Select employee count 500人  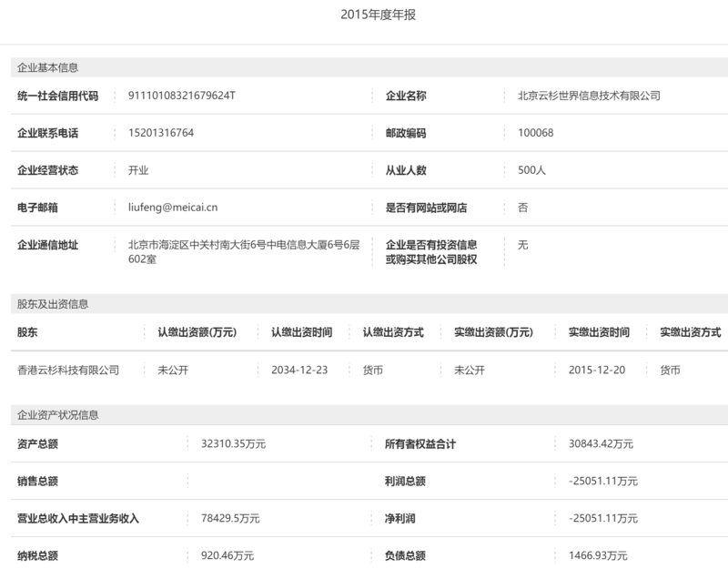[x=531, y=170]
